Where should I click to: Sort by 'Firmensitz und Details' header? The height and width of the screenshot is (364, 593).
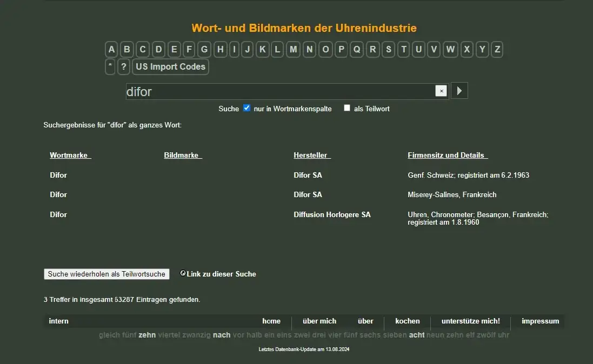point(448,156)
